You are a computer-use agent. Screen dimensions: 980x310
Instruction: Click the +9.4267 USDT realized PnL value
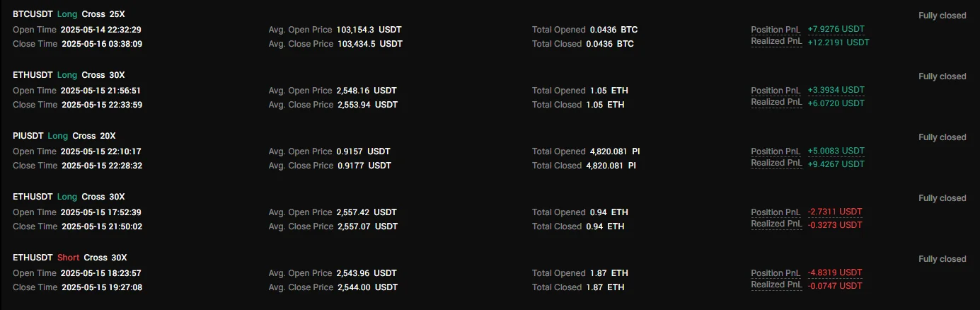point(836,164)
